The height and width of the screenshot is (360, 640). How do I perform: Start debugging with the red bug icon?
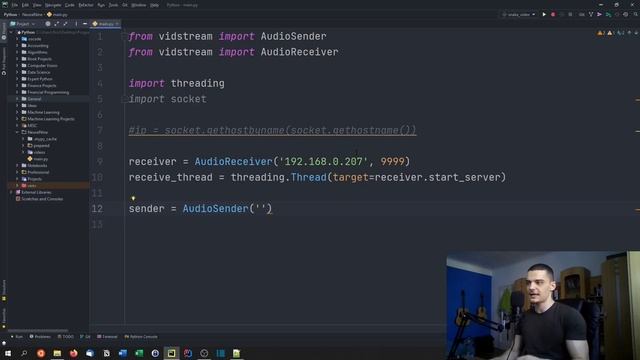coord(553,14)
